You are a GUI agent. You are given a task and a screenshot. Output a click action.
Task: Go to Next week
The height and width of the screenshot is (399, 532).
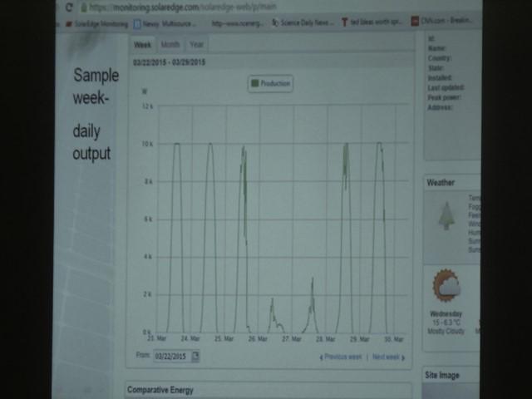tap(387, 357)
